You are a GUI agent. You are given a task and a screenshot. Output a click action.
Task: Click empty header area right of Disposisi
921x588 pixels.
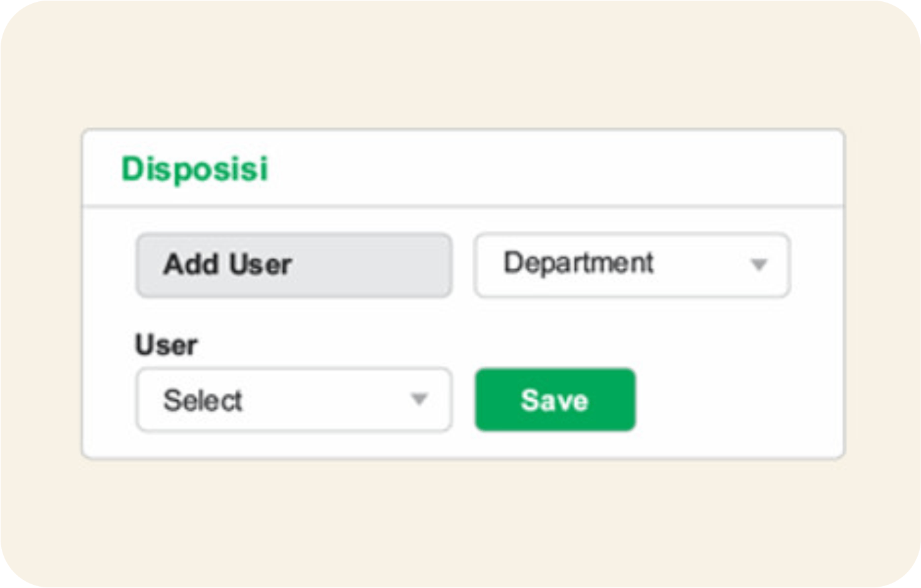click(551, 169)
